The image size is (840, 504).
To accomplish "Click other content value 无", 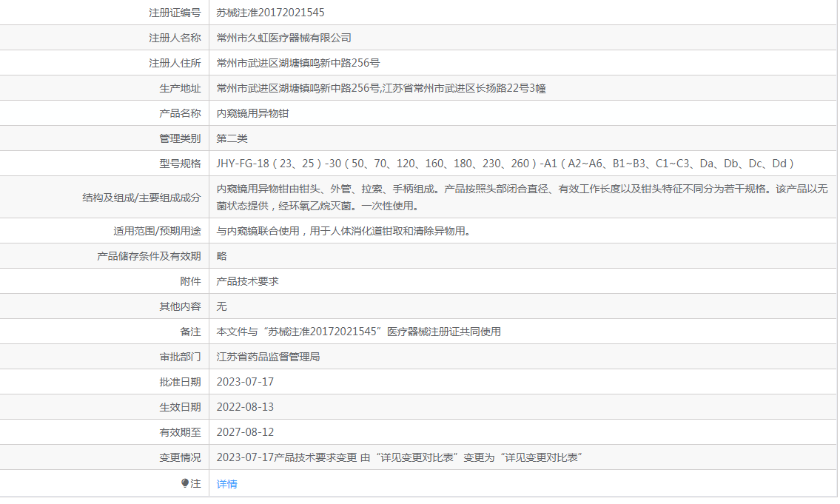I will pyautogui.click(x=221, y=306).
